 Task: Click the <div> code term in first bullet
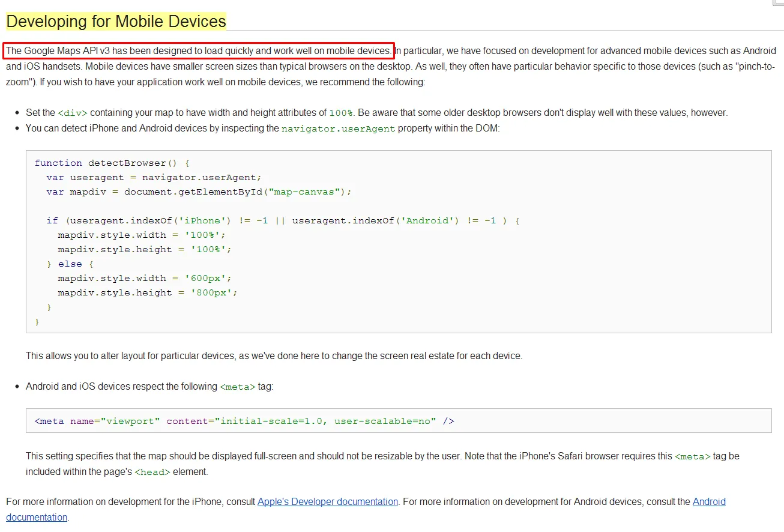click(x=73, y=113)
